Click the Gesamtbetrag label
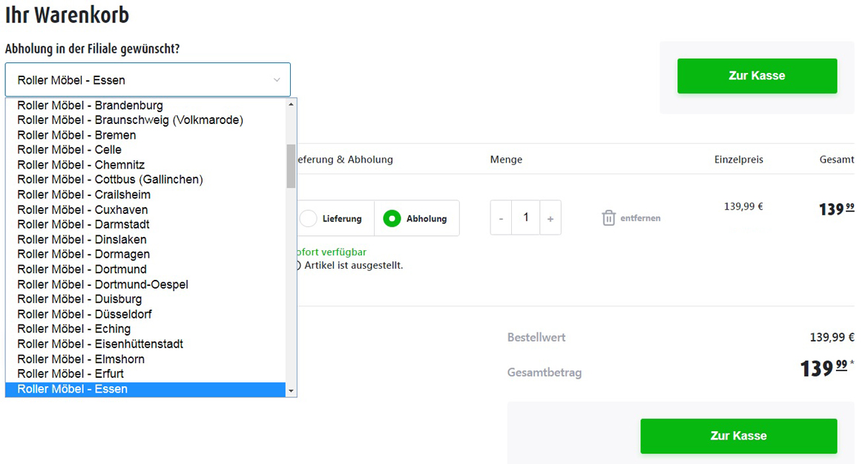Image resolution: width=868 pixels, height=464 pixels. tap(545, 373)
